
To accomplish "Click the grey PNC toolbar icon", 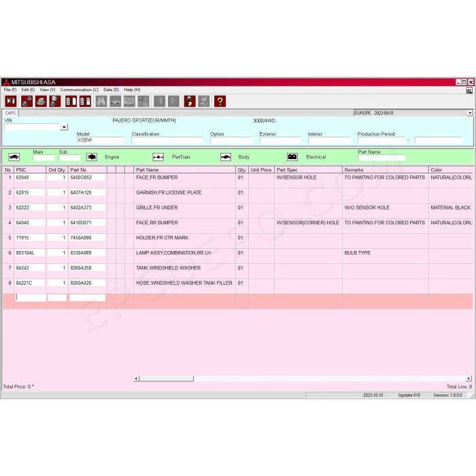I will coord(129,101).
